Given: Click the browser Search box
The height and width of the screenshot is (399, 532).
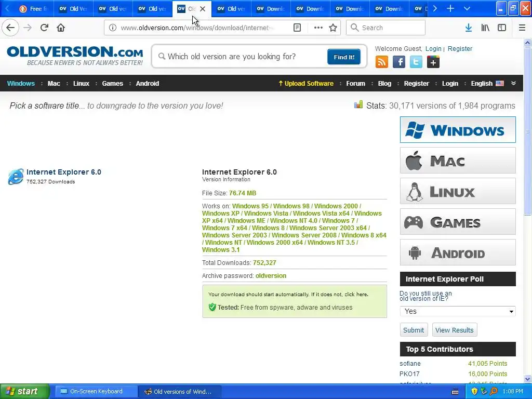Looking at the screenshot, I should pos(386,28).
